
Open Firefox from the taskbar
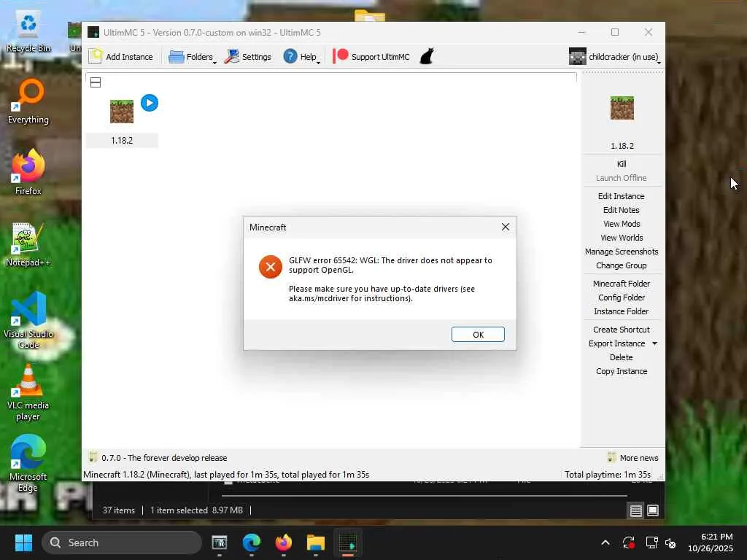(x=284, y=542)
